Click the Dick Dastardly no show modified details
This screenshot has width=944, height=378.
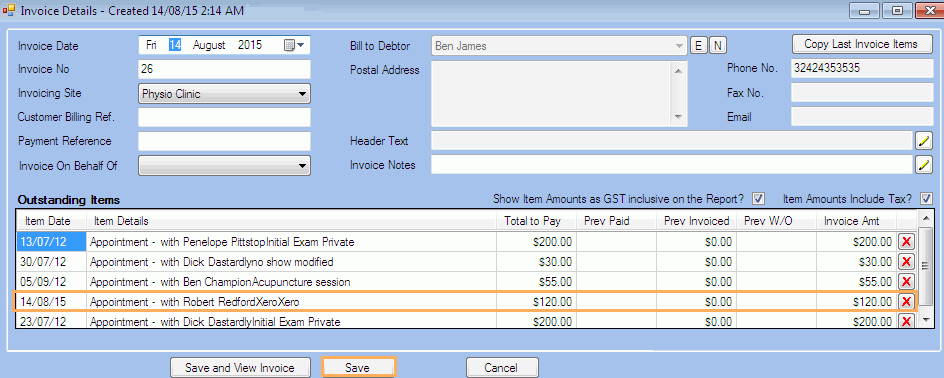pos(291,262)
